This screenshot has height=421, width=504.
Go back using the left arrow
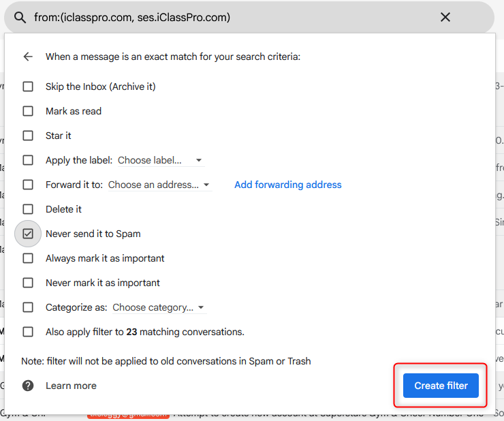click(x=28, y=57)
